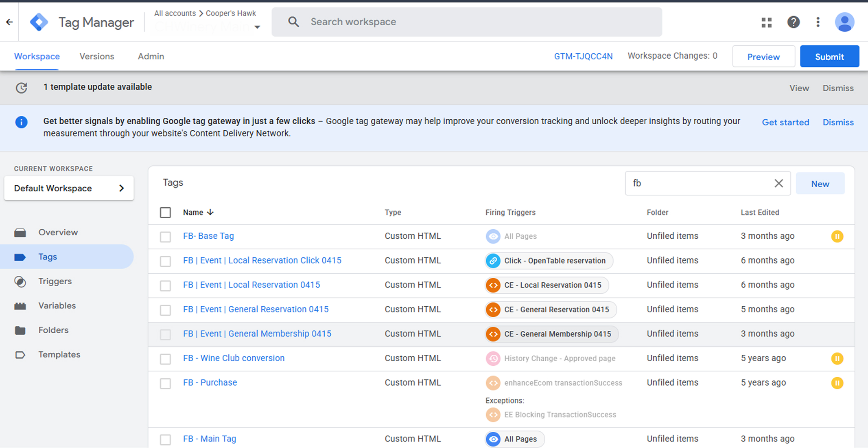Click the Search workspace field
868x448 pixels.
(x=467, y=22)
